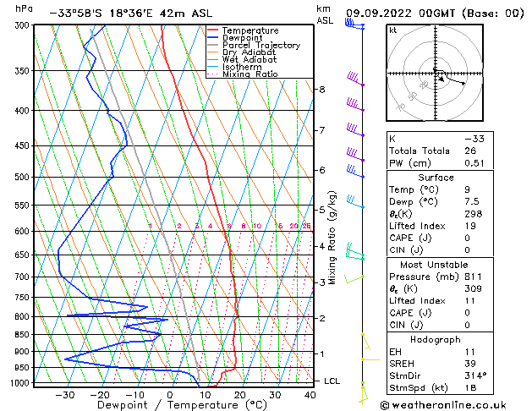
Task: Click the 8 km altitude label
Action: point(322,90)
